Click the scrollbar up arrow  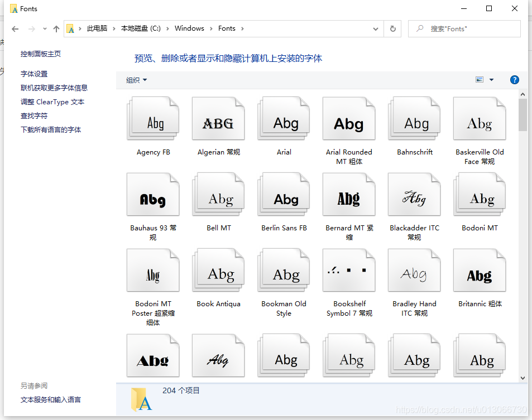point(523,95)
